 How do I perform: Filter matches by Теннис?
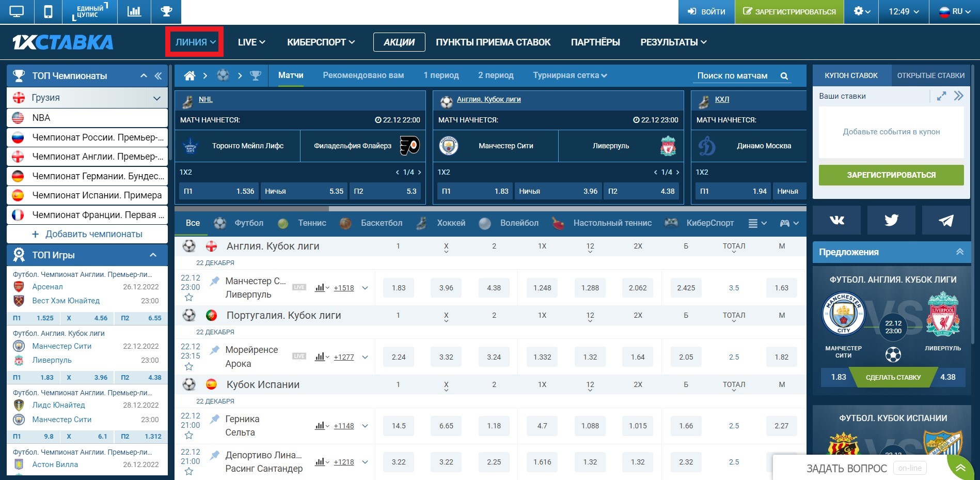pyautogui.click(x=302, y=223)
